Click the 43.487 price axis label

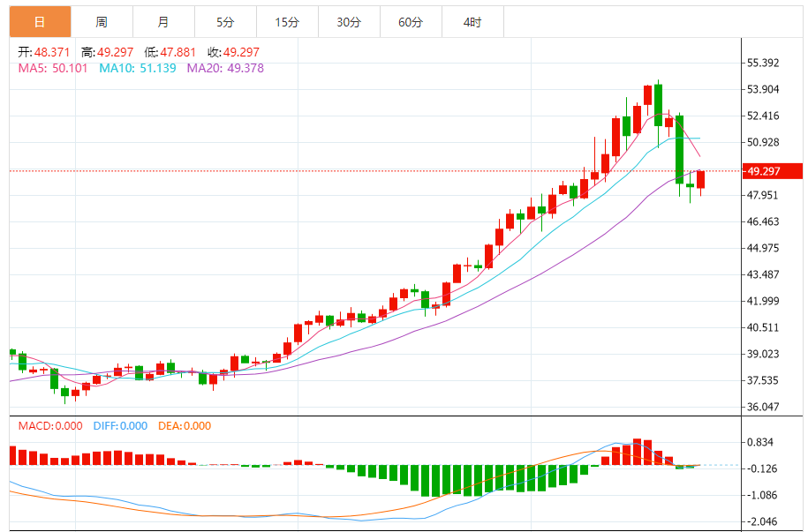click(763, 274)
